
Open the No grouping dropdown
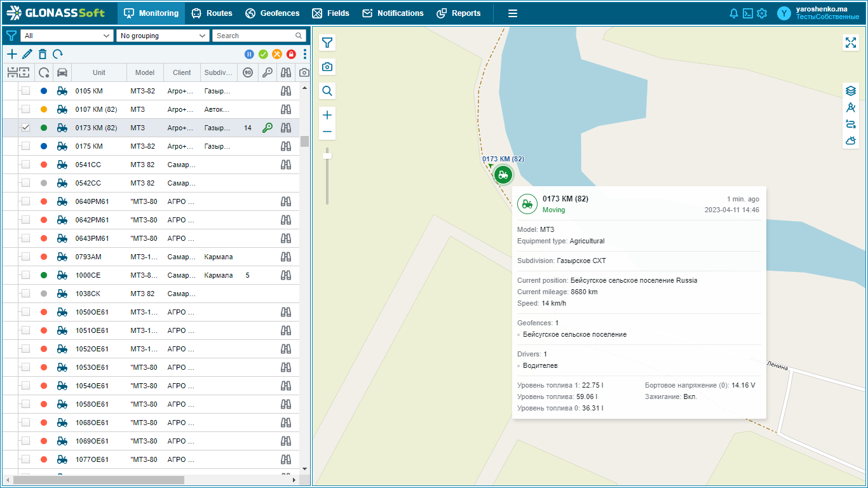tap(163, 36)
